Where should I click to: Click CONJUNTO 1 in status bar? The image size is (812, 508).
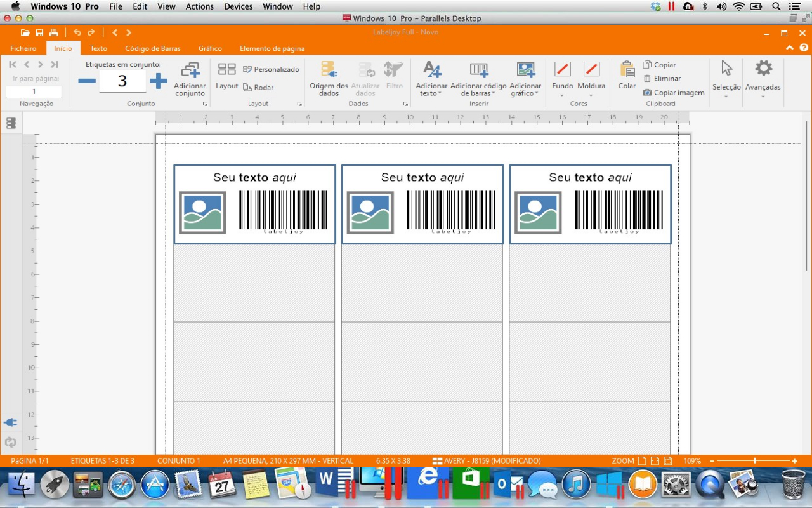179,461
